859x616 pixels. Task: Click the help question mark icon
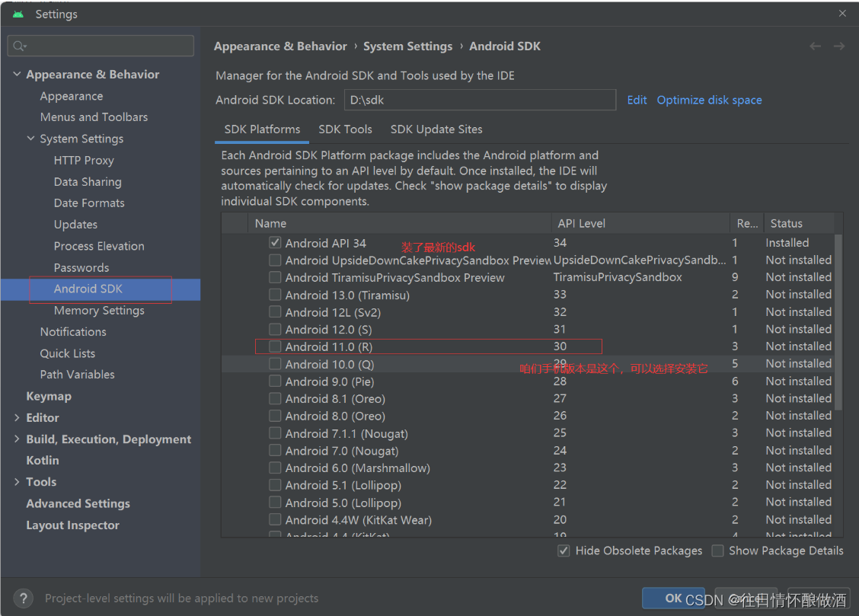click(23, 598)
